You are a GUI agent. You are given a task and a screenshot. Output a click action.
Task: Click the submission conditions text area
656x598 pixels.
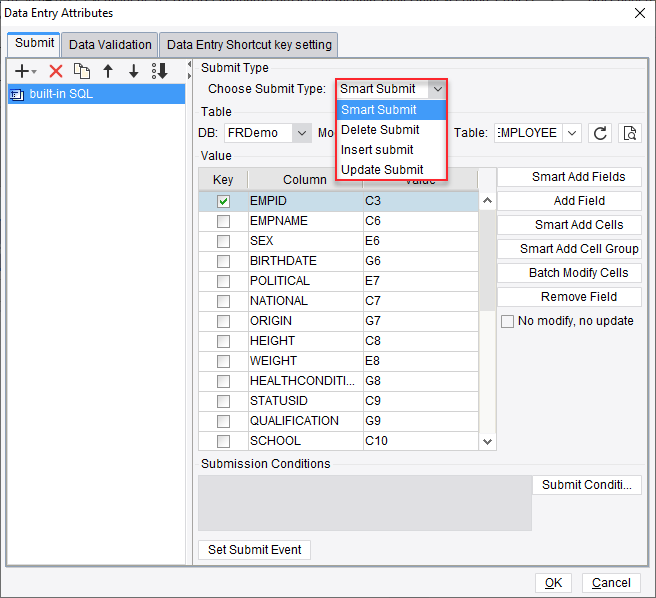tap(365, 503)
